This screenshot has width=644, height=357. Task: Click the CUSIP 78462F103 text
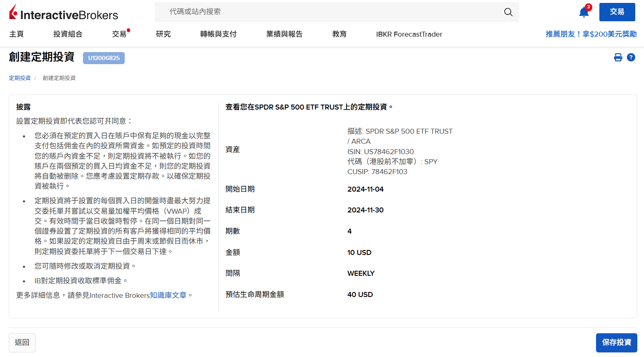(377, 172)
